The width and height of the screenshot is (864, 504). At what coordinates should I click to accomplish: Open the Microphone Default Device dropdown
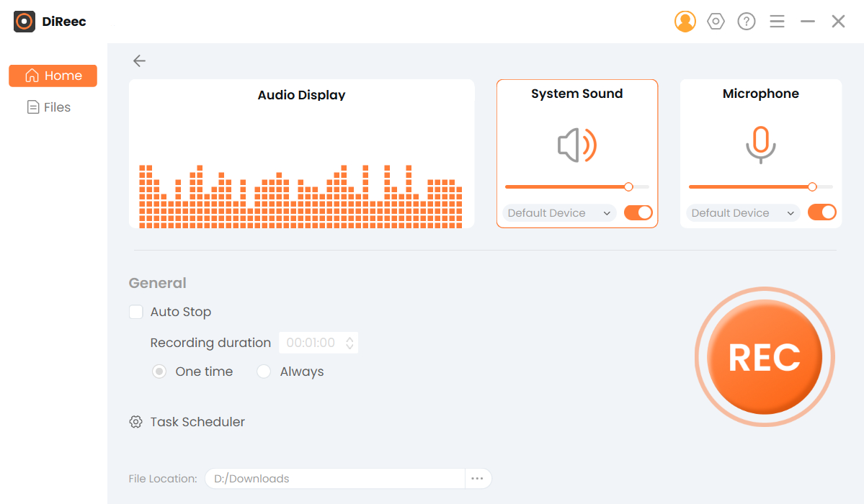741,212
